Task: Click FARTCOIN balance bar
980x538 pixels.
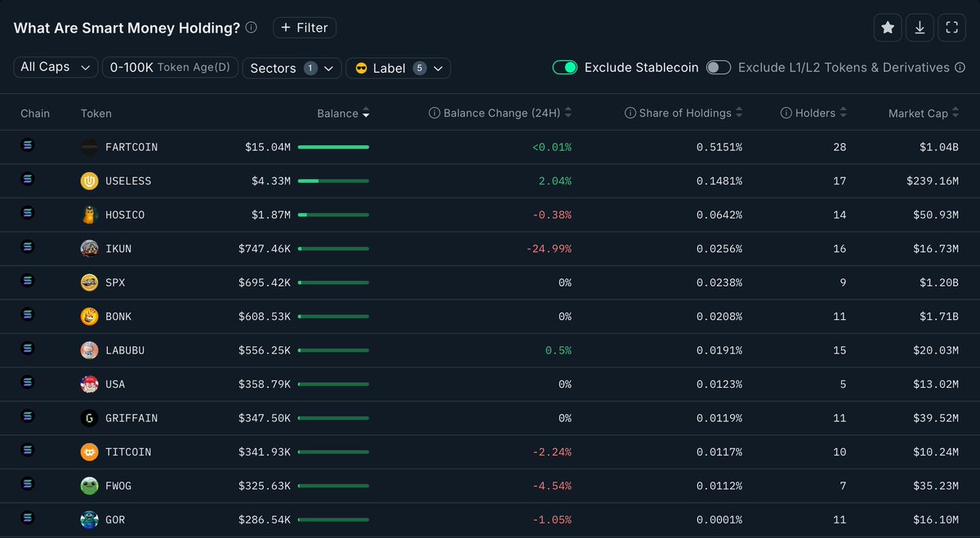Action: 333,147
